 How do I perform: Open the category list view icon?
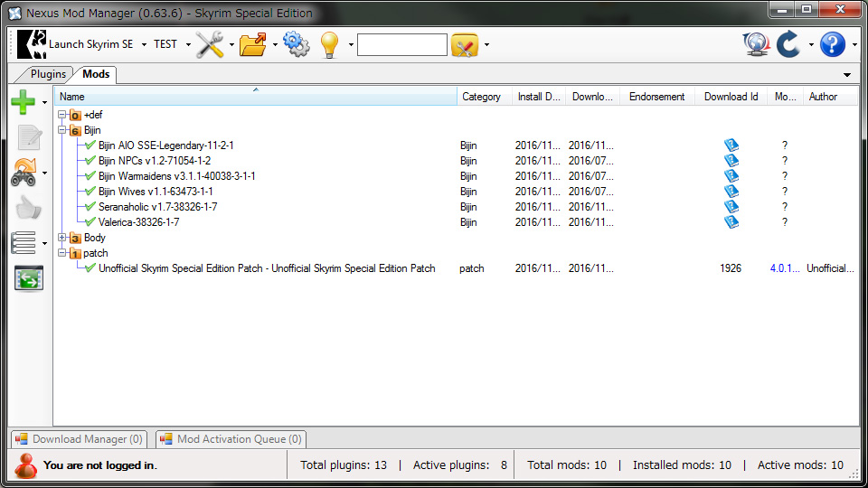(24, 243)
